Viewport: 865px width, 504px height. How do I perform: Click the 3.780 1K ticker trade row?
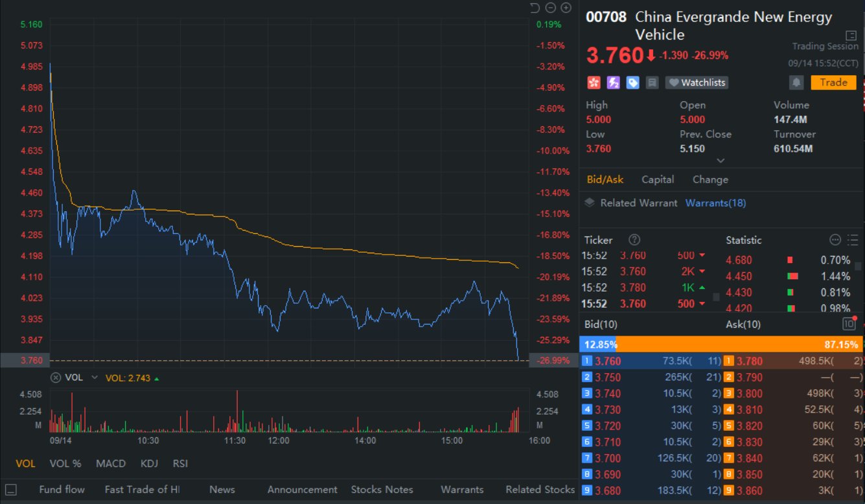pyautogui.click(x=645, y=288)
